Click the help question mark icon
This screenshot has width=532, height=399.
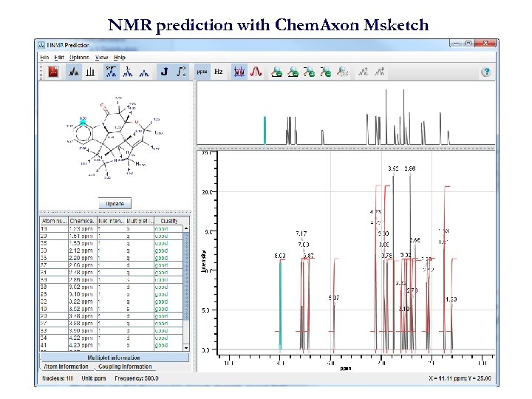(486, 72)
